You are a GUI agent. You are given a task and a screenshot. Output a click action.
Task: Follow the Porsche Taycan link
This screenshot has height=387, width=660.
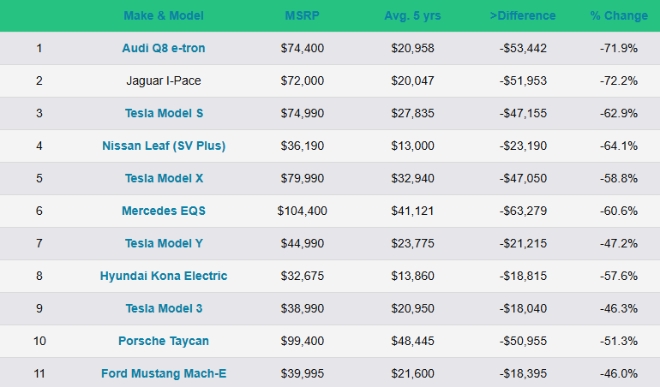coord(163,341)
